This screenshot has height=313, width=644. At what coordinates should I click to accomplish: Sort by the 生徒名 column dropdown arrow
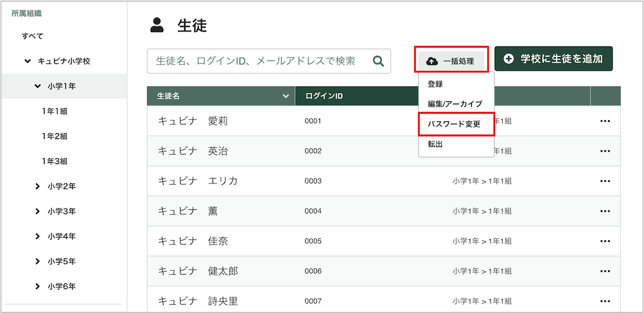(286, 96)
